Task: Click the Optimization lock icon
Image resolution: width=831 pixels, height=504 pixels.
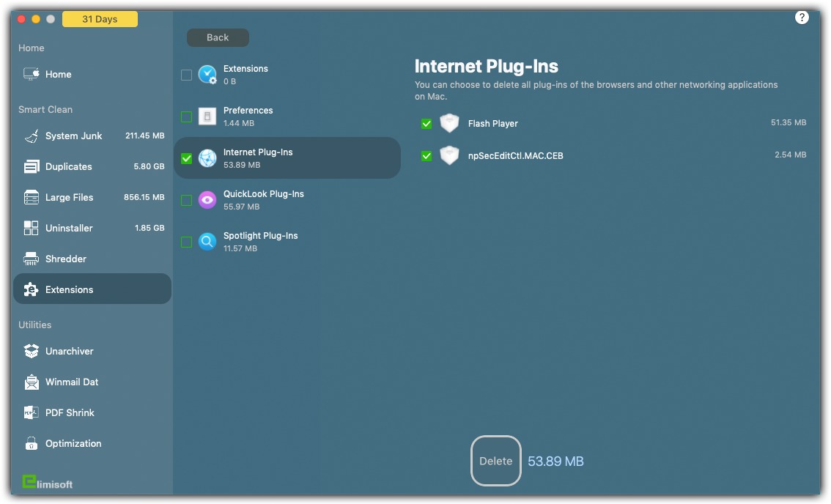Action: click(32, 444)
